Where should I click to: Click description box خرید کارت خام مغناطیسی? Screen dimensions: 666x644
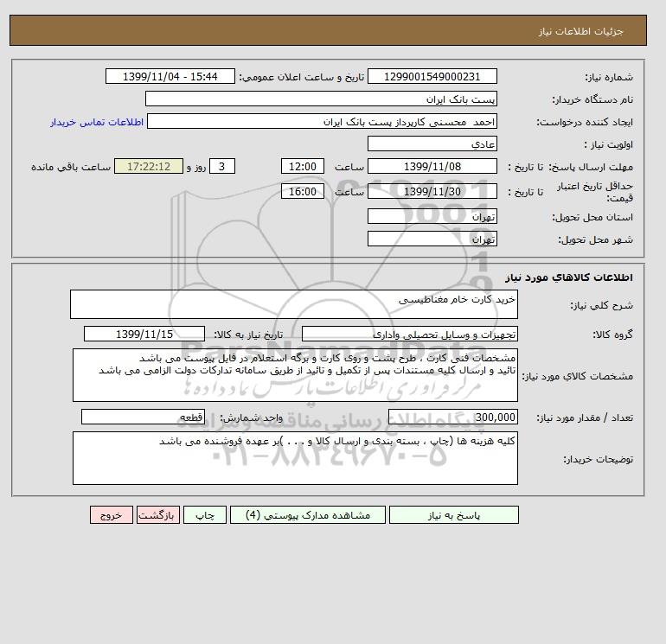pyautogui.click(x=294, y=304)
